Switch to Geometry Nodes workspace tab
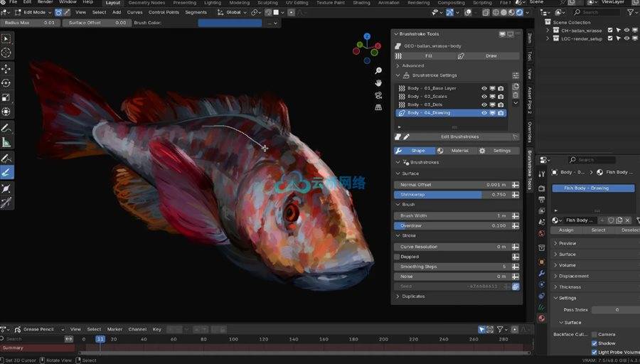Screen dimensions: 640x364 146,2
